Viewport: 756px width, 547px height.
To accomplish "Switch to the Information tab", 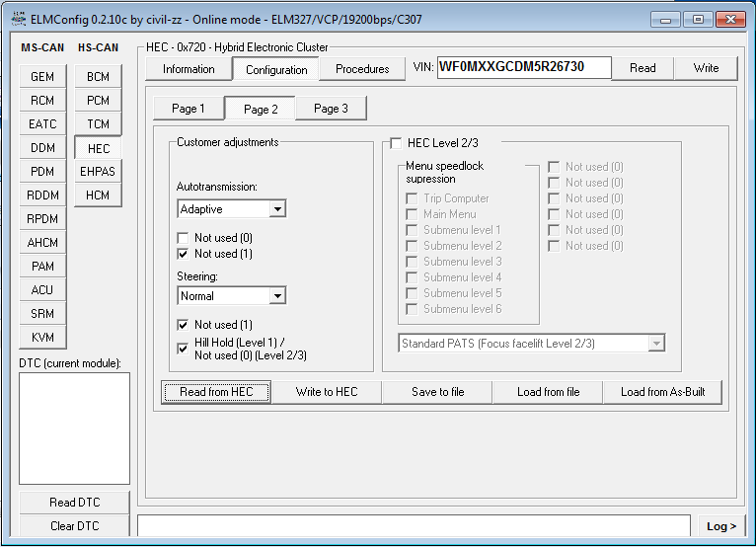I will click(x=189, y=69).
